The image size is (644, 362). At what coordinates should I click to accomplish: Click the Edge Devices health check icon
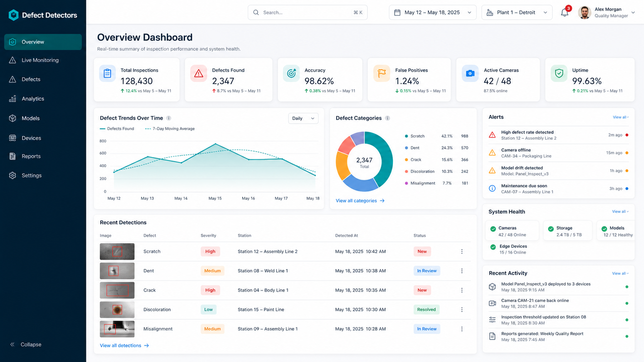point(493,247)
